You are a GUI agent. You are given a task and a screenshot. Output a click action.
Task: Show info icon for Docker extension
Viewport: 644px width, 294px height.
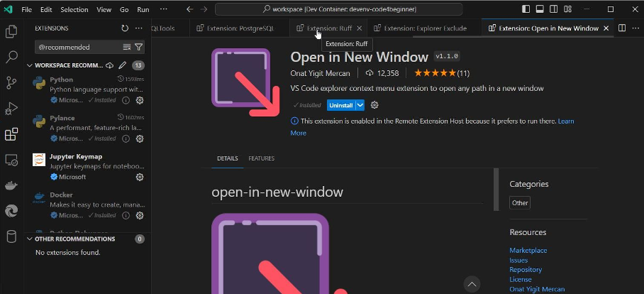126,215
